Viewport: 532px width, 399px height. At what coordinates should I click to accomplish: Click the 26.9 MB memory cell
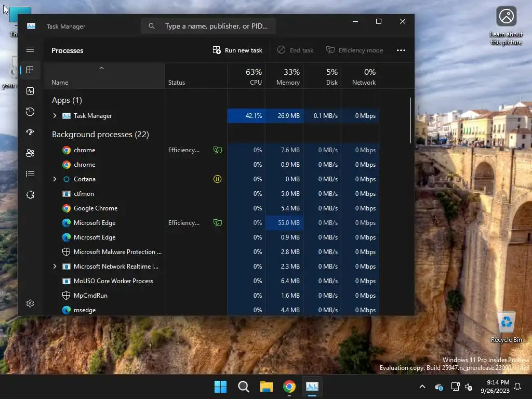coord(284,116)
